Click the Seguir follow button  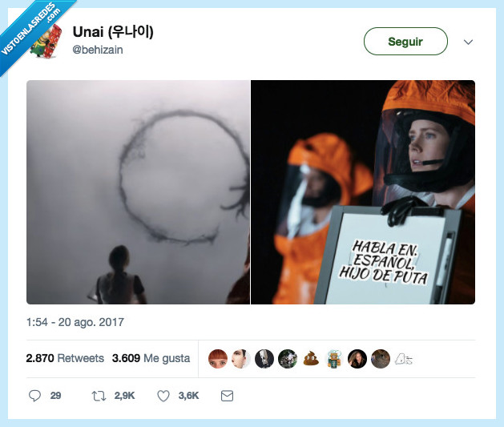coord(405,41)
